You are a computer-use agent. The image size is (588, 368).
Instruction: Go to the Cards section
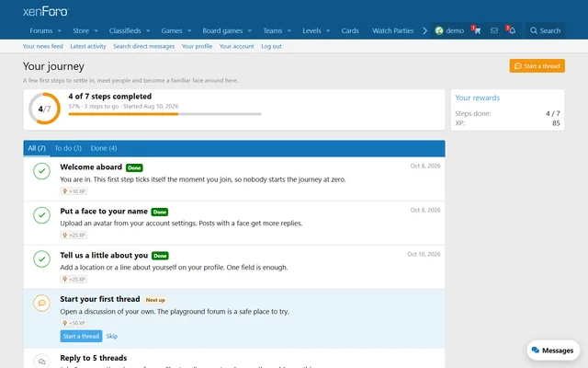pos(350,30)
